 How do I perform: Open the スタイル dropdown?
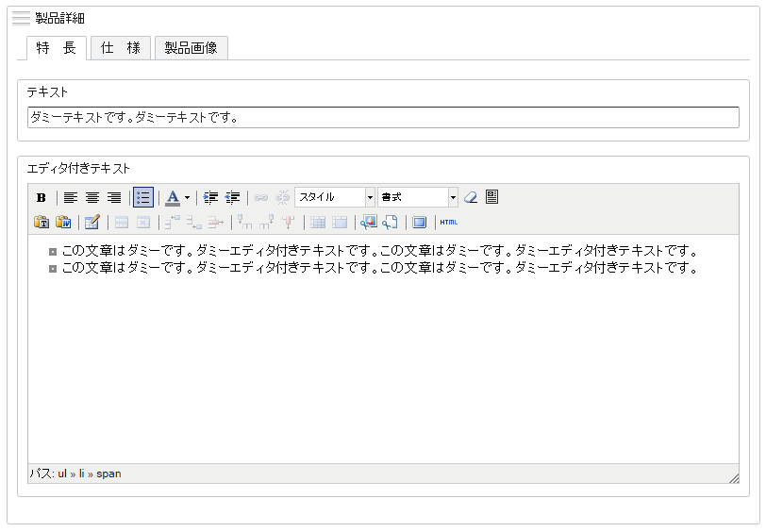pyautogui.click(x=335, y=197)
